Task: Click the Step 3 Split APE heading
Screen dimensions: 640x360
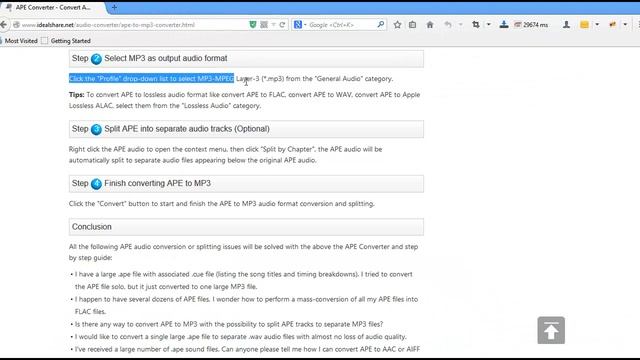Action: coord(246,129)
